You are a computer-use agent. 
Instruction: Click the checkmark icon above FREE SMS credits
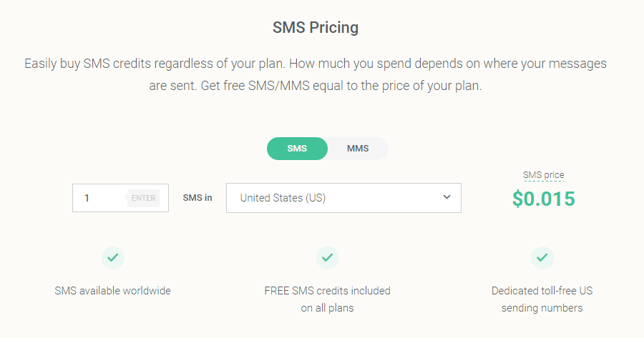pos(327,257)
